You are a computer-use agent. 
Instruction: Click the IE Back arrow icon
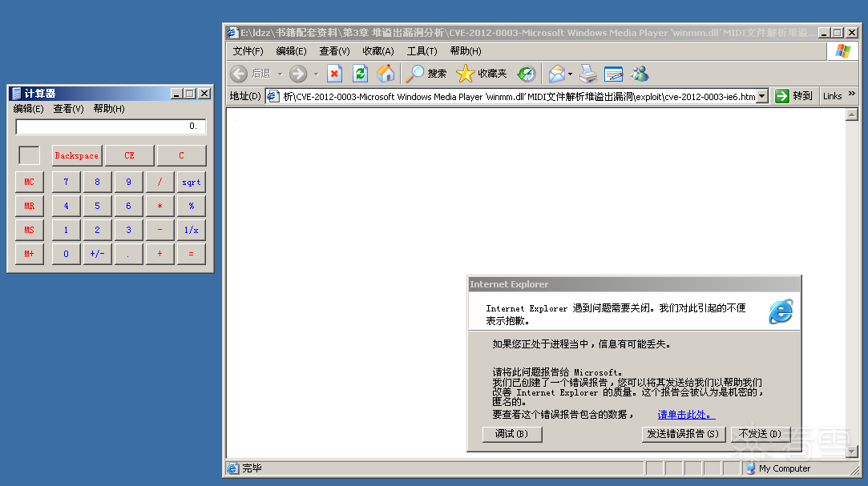point(239,74)
